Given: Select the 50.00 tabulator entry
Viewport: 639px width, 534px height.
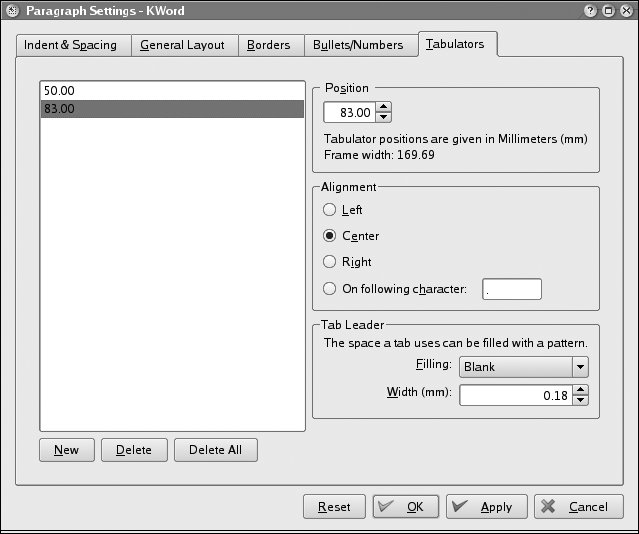Looking at the screenshot, I should click(x=172, y=90).
